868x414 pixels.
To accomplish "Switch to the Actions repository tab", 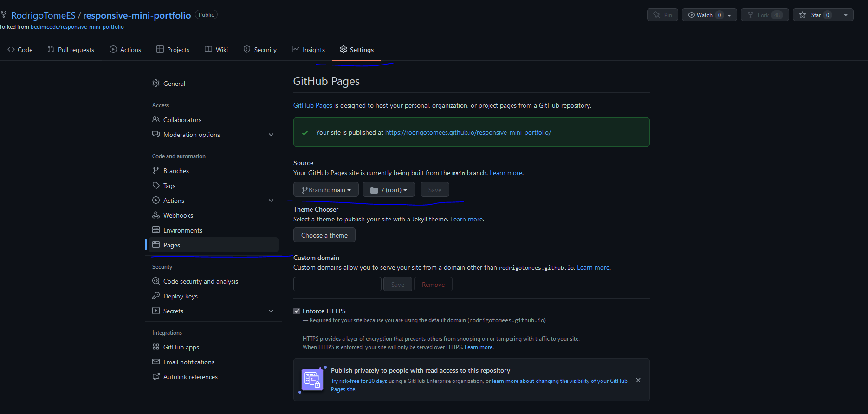I will point(125,50).
